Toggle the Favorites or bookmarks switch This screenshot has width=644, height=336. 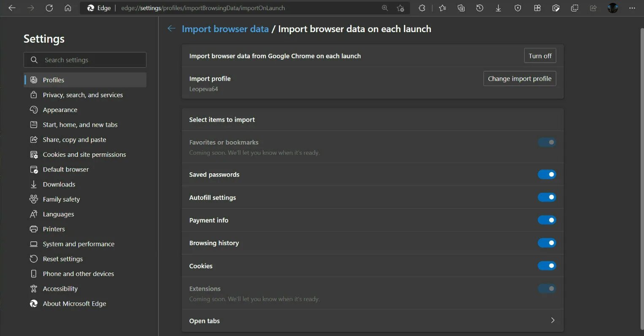coord(547,142)
